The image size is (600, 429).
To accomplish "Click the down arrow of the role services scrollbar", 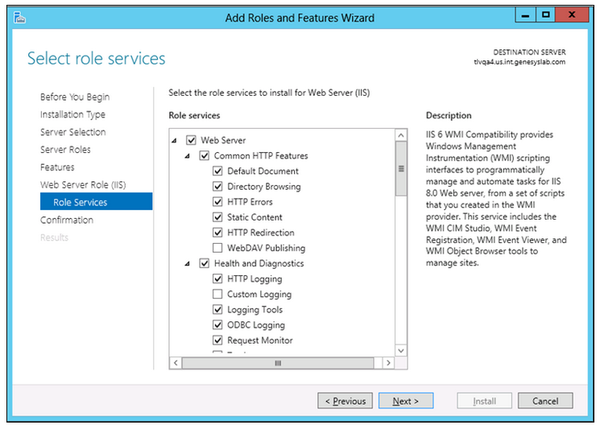I will pos(401,351).
